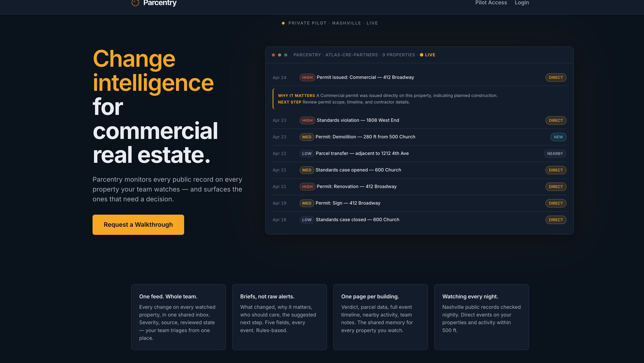Click DIRECT tag on Permit issued: Commercial row
The height and width of the screenshot is (363, 644).
(x=556, y=78)
